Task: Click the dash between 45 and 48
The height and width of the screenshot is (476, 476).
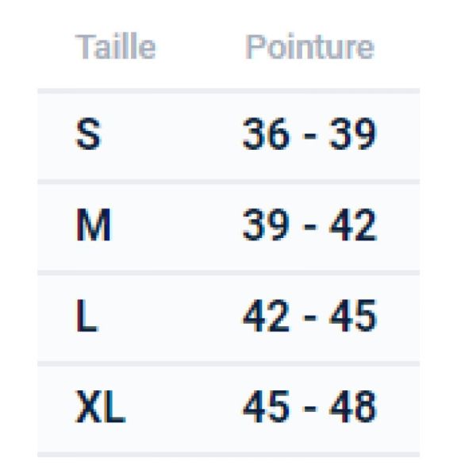Action: 310,409
